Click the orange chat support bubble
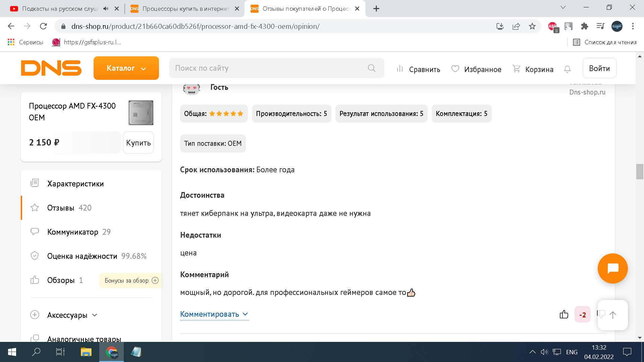The image size is (644, 362). tap(612, 268)
